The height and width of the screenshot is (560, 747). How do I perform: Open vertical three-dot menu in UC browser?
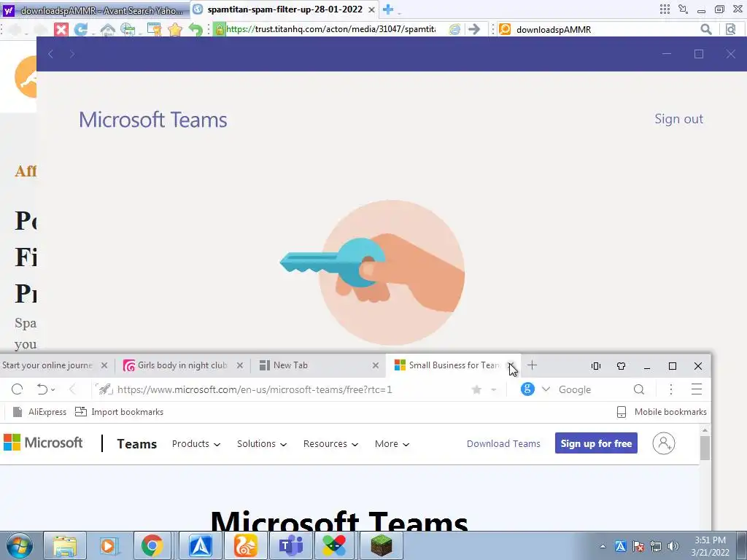pos(671,389)
